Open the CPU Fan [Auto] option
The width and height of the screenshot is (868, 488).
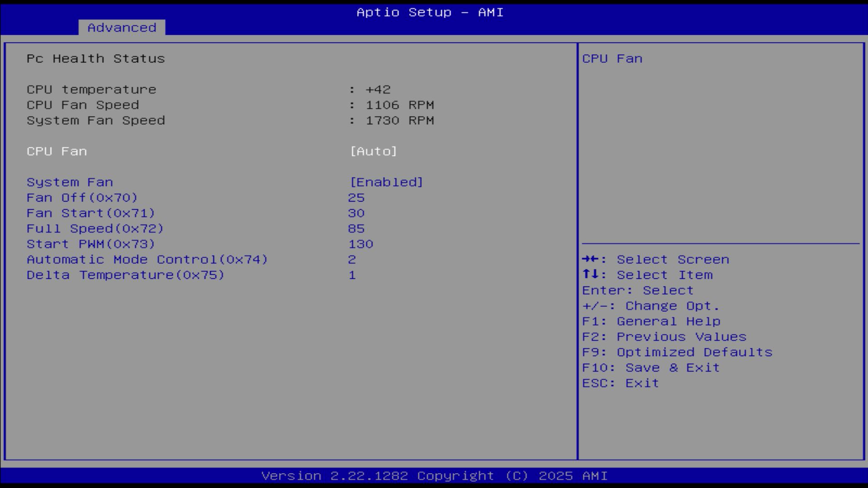pos(373,151)
